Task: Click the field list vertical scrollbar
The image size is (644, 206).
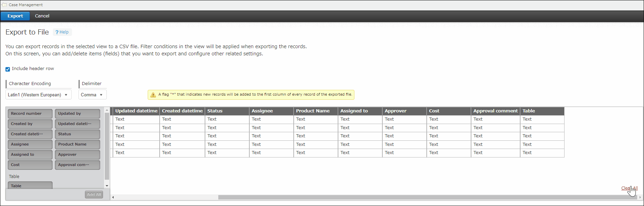Action: click(x=107, y=147)
